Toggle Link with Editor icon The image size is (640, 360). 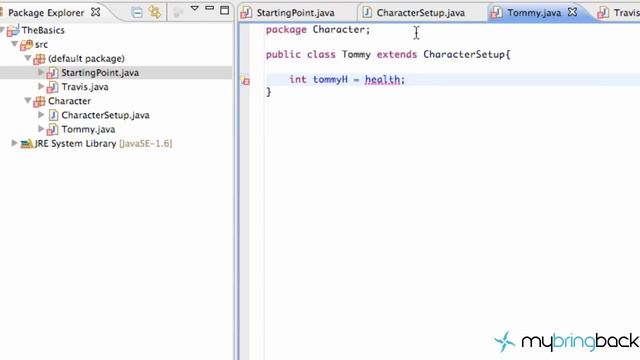click(155, 12)
